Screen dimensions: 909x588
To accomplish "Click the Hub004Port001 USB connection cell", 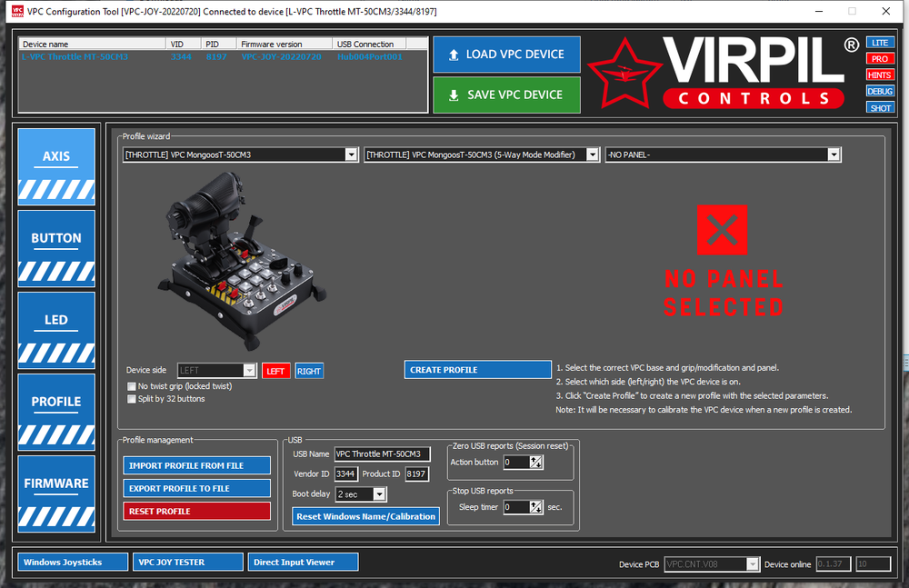I will pos(370,57).
